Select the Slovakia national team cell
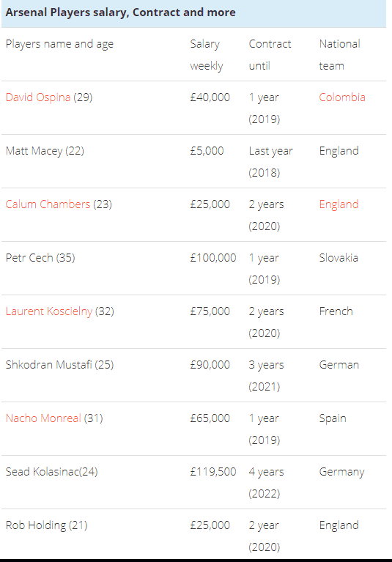Screen dimensions: 392x562 tap(339, 258)
